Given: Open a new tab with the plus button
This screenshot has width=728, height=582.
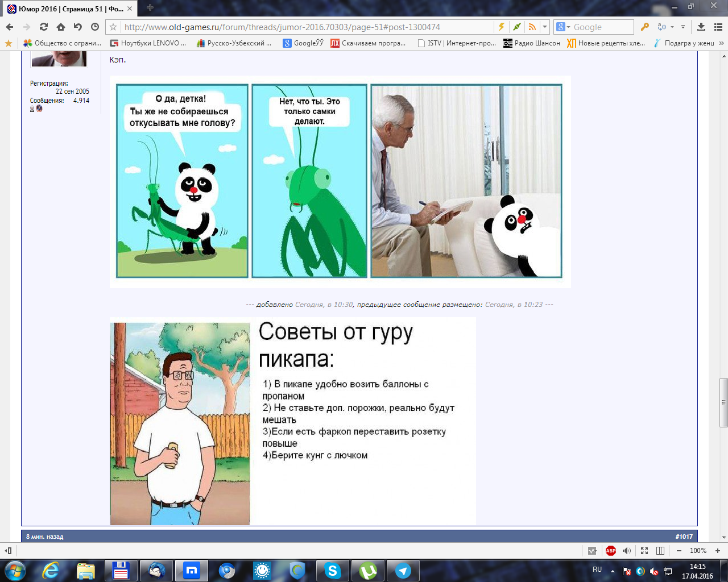Looking at the screenshot, I should pos(150,8).
